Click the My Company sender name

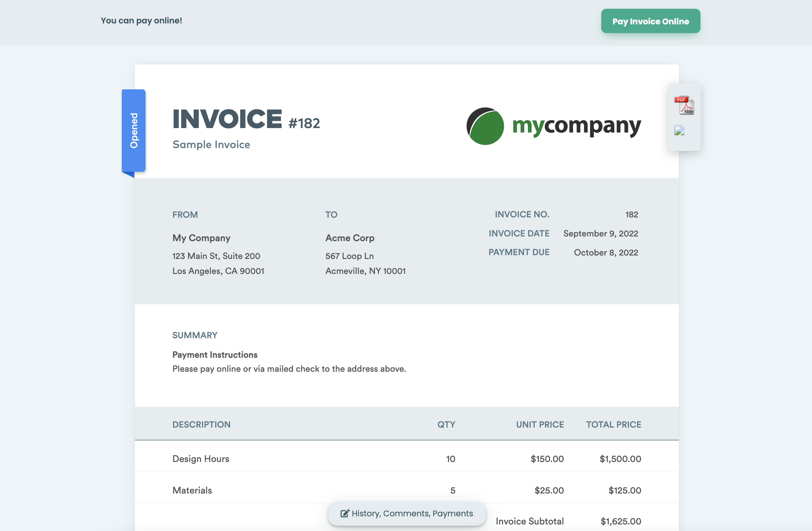point(201,238)
